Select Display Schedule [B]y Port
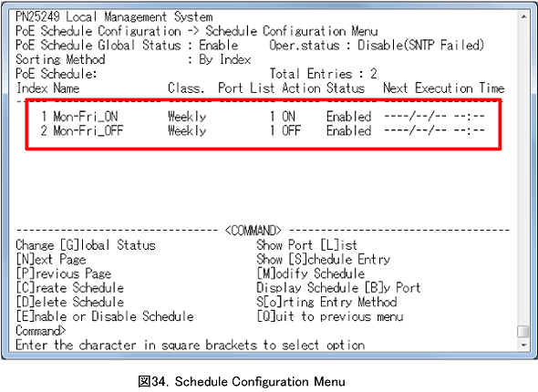This screenshot has height=392, width=538. (338, 288)
